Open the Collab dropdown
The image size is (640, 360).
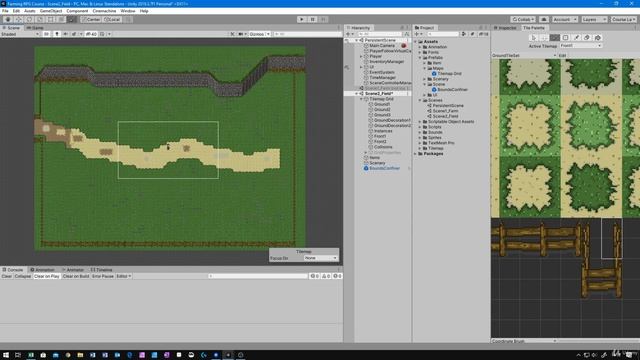click(523, 19)
